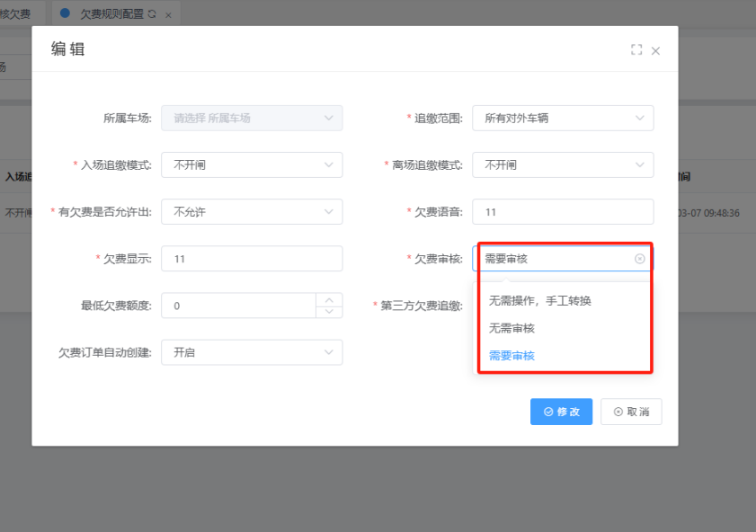Click the 修改 button

coord(561,412)
